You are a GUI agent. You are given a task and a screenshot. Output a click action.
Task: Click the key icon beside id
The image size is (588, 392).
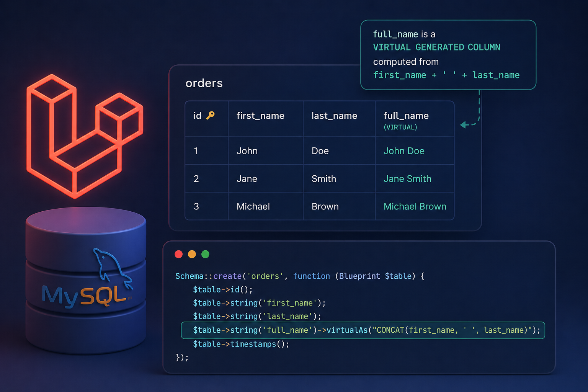point(211,115)
